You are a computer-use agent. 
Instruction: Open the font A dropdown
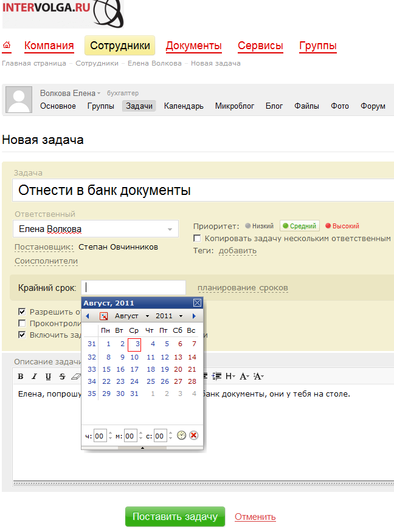click(x=244, y=376)
